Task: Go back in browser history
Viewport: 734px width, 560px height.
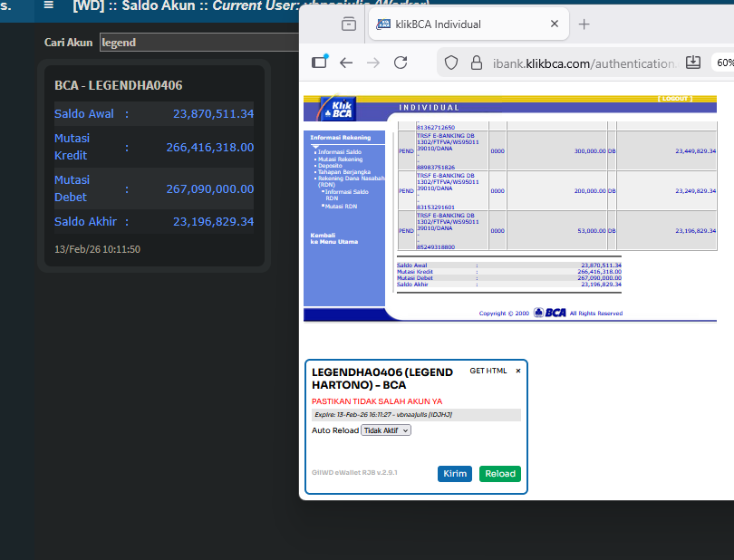Action: 346,63
